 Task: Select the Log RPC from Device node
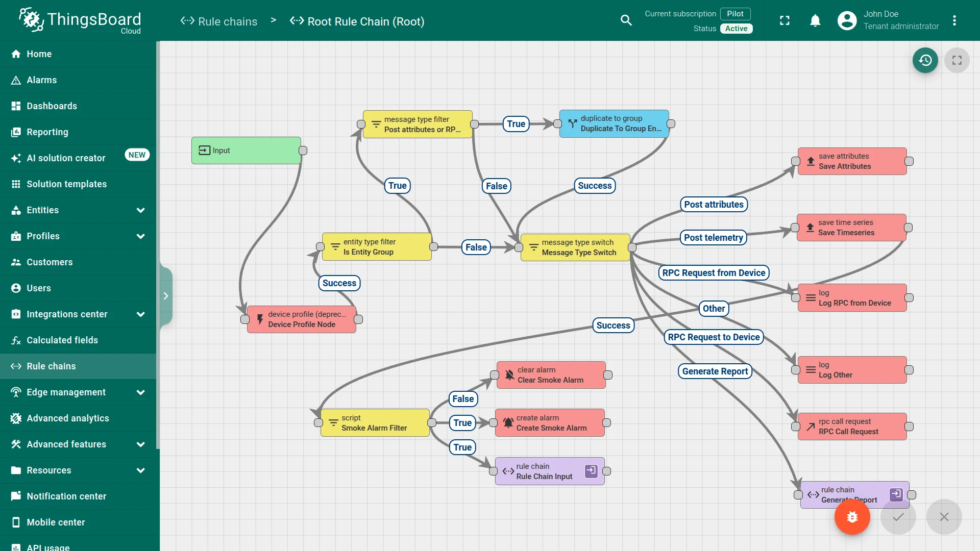pos(852,298)
